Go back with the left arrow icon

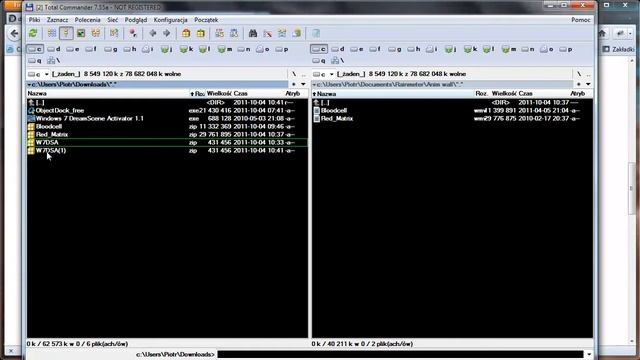[153, 33]
